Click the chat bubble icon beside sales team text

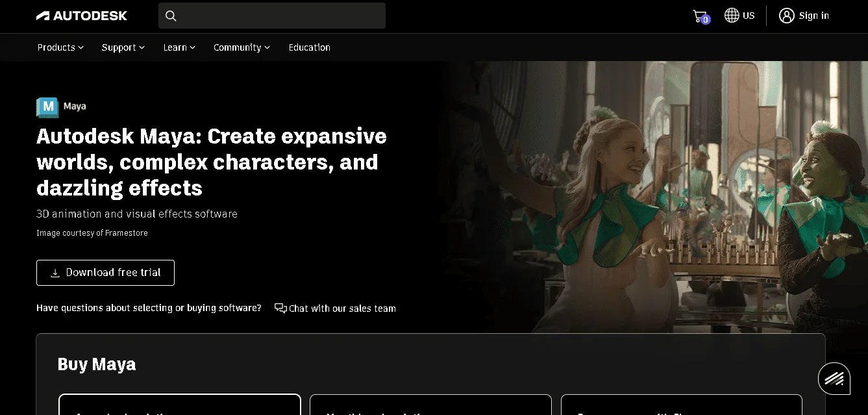(x=280, y=308)
